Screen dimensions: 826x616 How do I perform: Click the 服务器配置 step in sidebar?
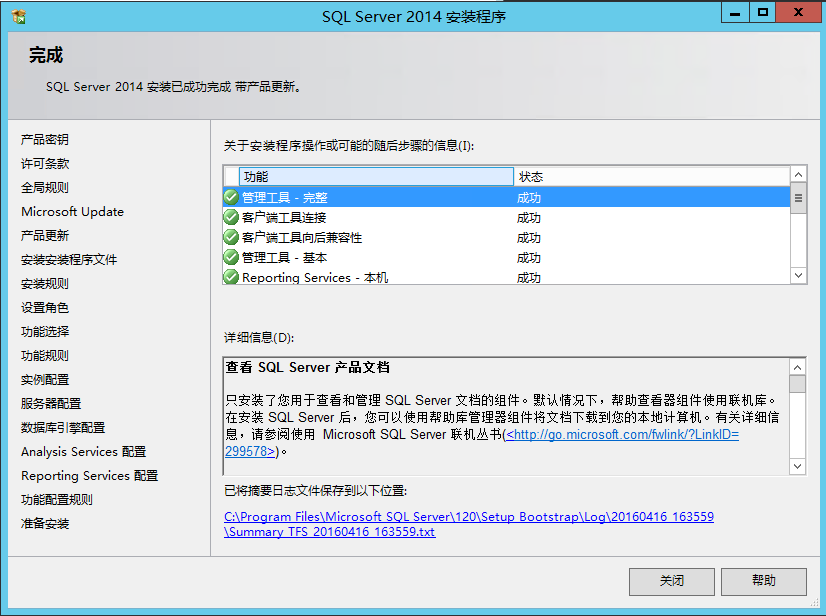[x=51, y=404]
